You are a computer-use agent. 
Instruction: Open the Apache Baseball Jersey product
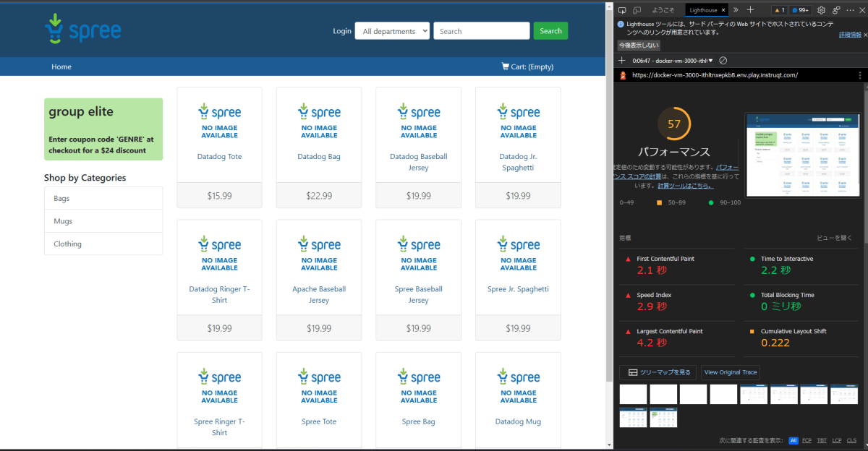coord(319,294)
